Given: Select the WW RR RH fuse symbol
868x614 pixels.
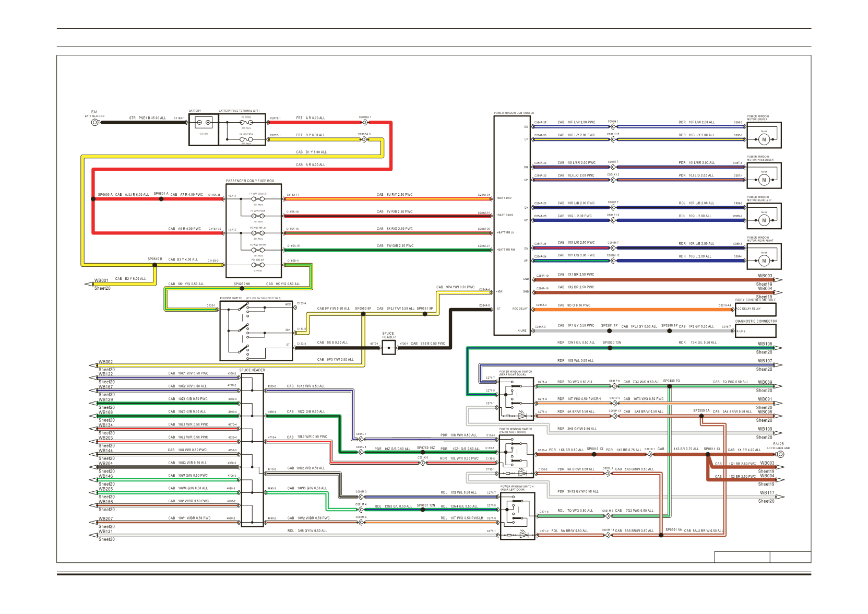Looking at the screenshot, I should [258, 250].
